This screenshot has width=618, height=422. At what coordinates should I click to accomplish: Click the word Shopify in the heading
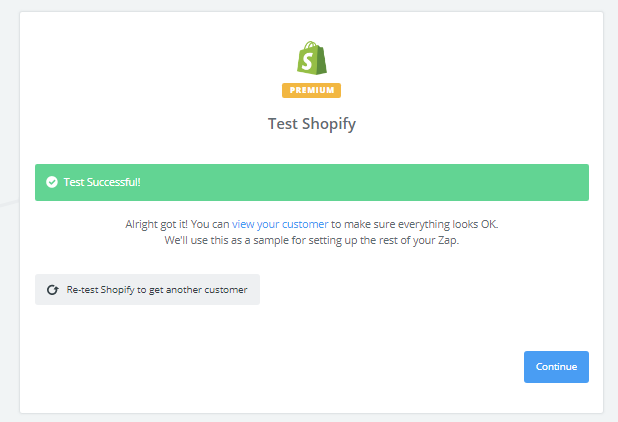tap(329, 125)
